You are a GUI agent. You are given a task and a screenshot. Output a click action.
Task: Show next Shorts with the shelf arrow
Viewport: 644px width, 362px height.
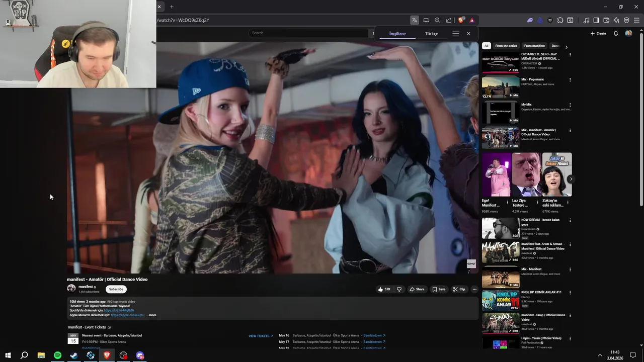571,179
